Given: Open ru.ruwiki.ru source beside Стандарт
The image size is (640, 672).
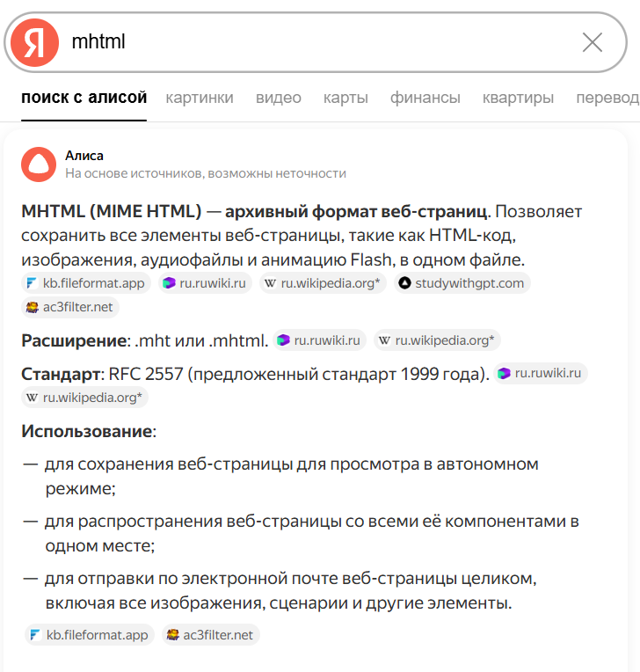Looking at the screenshot, I should tap(540, 373).
